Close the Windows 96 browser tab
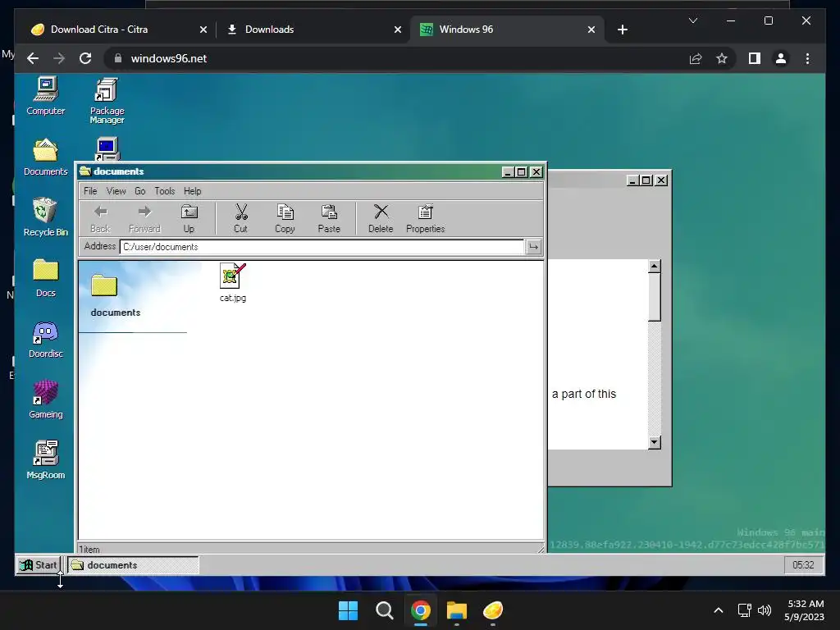 591,30
